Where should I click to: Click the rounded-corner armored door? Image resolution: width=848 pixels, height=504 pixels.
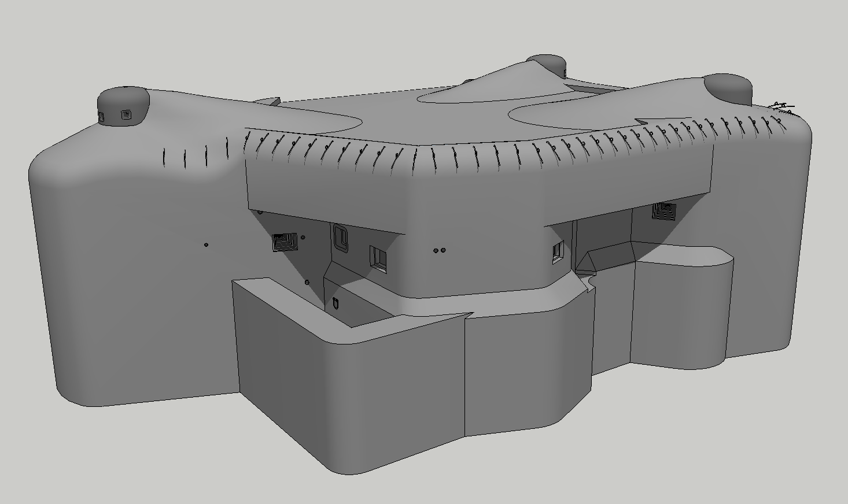pos(340,238)
